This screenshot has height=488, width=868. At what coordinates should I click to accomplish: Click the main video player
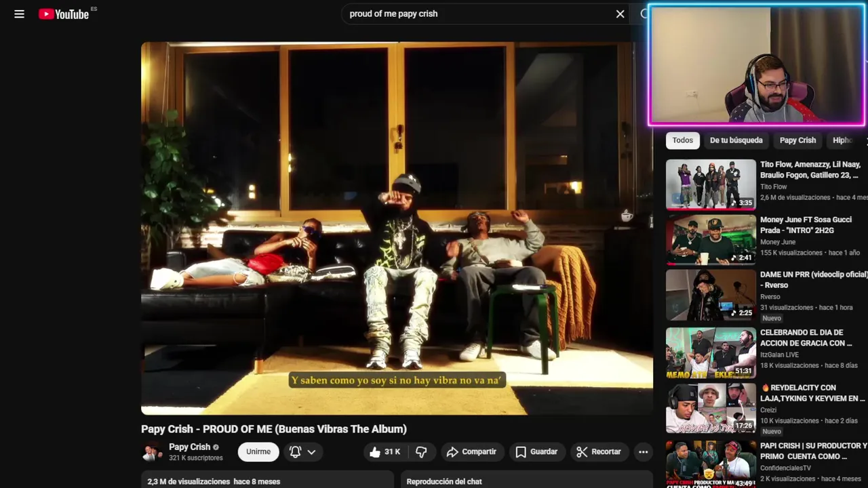tap(397, 228)
